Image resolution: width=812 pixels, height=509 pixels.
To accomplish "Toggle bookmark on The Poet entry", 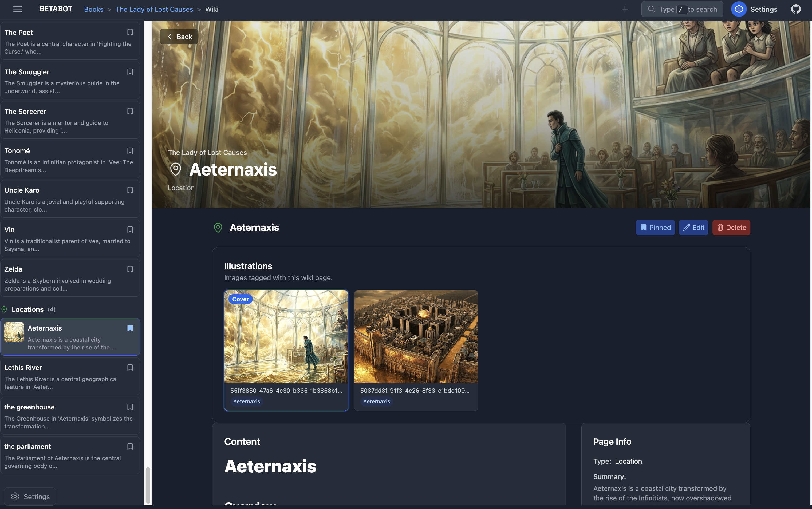I will [x=130, y=32].
